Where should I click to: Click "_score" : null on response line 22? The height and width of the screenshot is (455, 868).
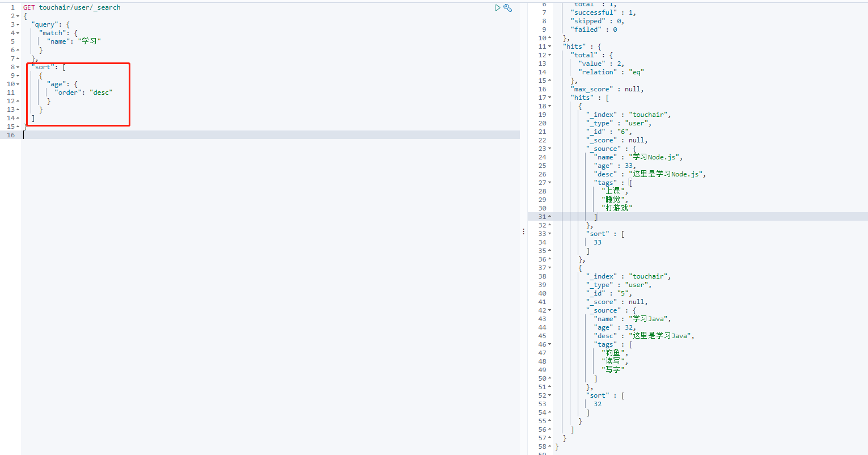(x=617, y=140)
